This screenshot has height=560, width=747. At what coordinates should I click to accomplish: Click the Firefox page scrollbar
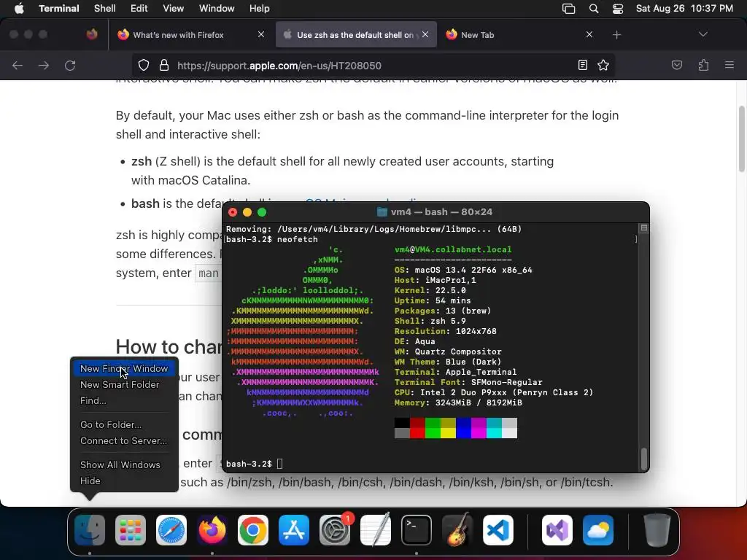click(x=741, y=139)
